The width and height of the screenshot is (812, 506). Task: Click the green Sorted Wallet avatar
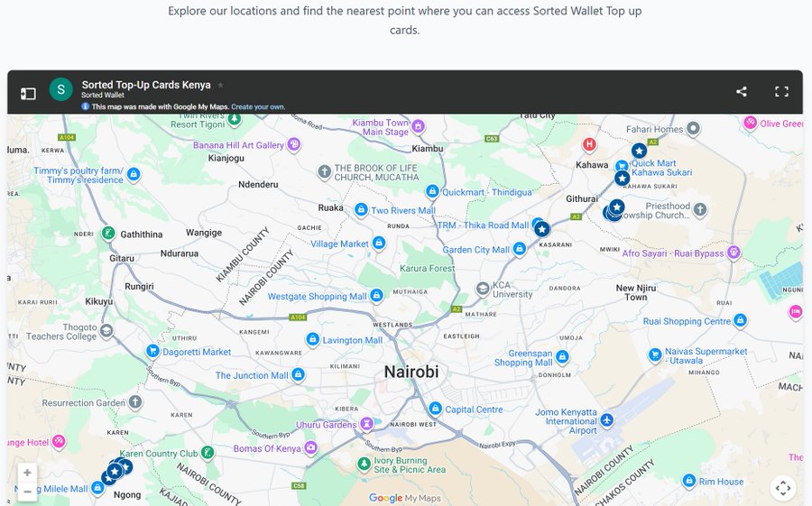coord(60,89)
